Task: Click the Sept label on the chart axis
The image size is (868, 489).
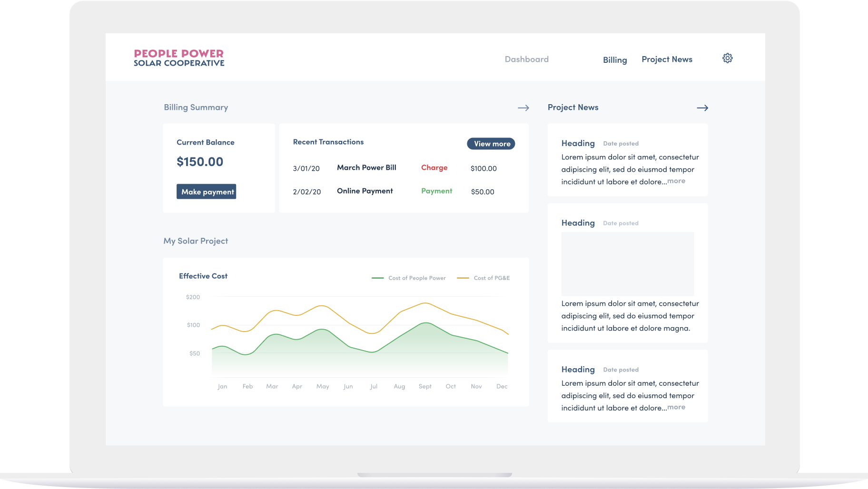Action: point(425,386)
